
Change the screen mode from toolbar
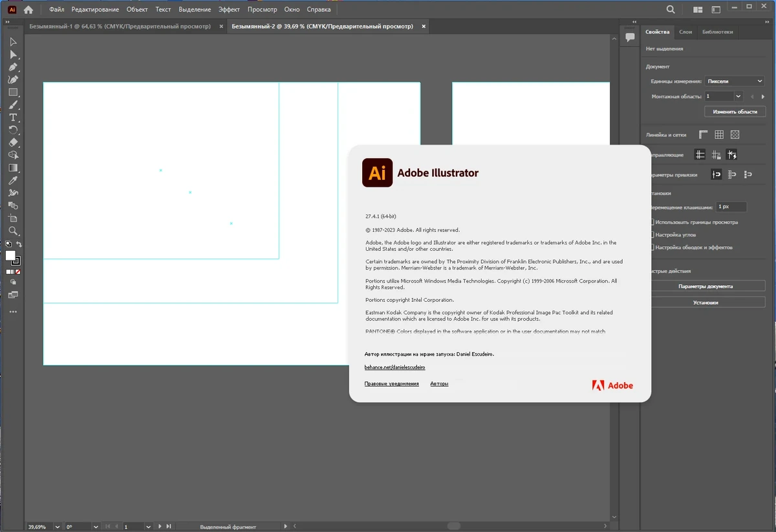13,294
